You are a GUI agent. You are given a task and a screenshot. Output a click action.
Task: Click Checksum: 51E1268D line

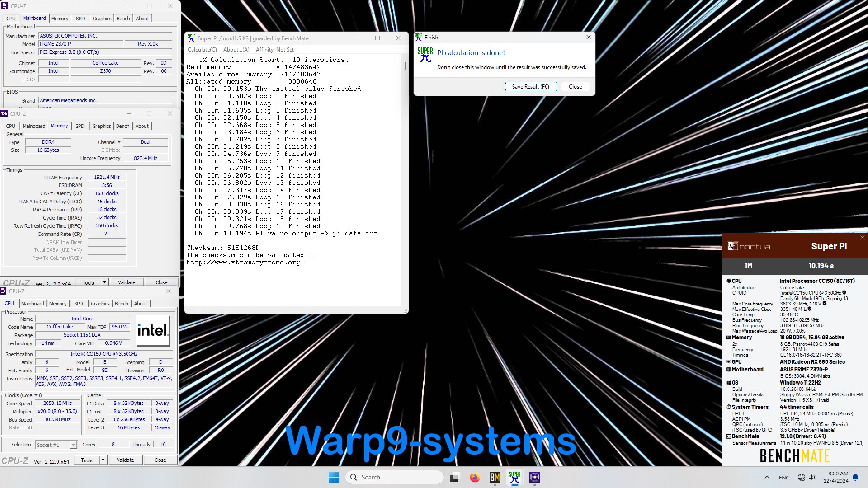pos(223,248)
